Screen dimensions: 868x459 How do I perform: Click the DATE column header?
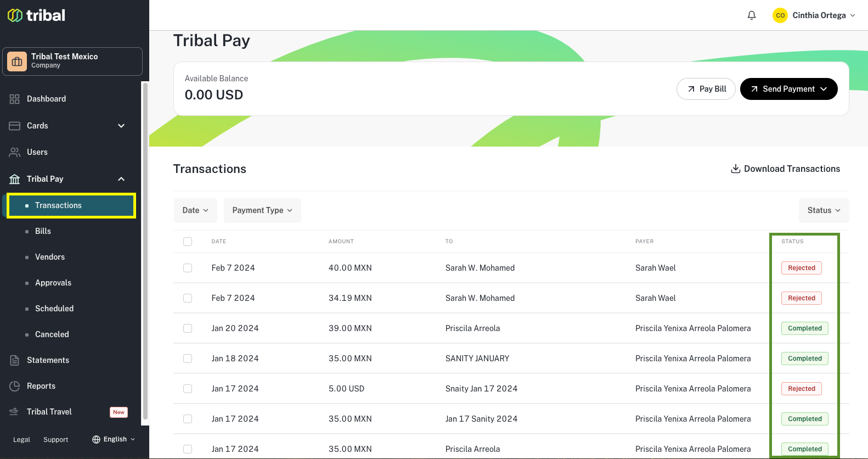pyautogui.click(x=219, y=242)
